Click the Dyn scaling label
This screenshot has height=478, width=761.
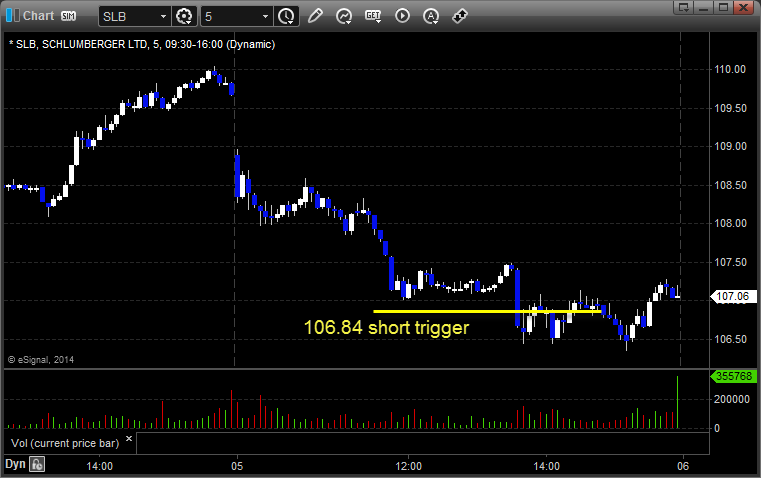coord(15,464)
